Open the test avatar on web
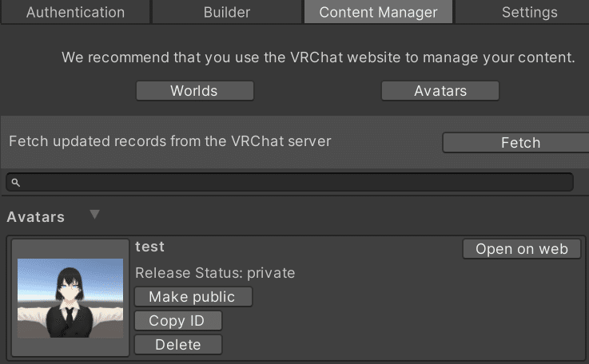The height and width of the screenshot is (364, 589). 521,249
